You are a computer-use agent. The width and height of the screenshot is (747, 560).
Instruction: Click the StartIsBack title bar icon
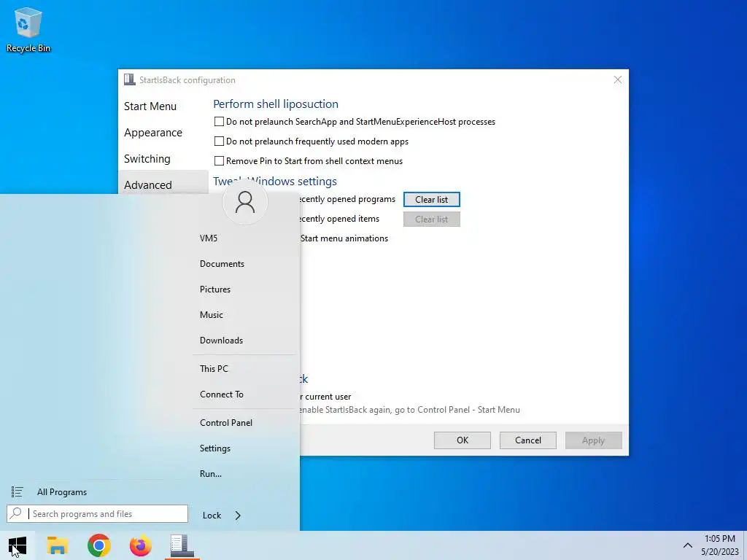(x=129, y=79)
